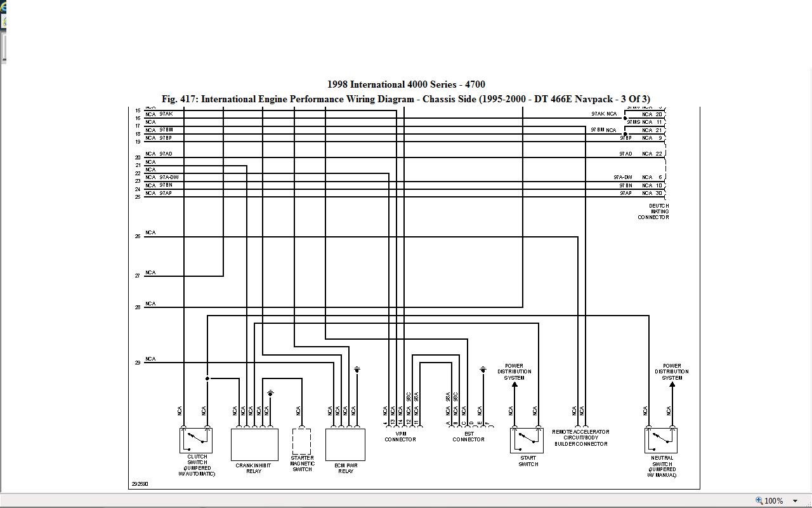Click the 'VPM CONNECTOR' label
The width and height of the screenshot is (812, 508).
click(400, 436)
